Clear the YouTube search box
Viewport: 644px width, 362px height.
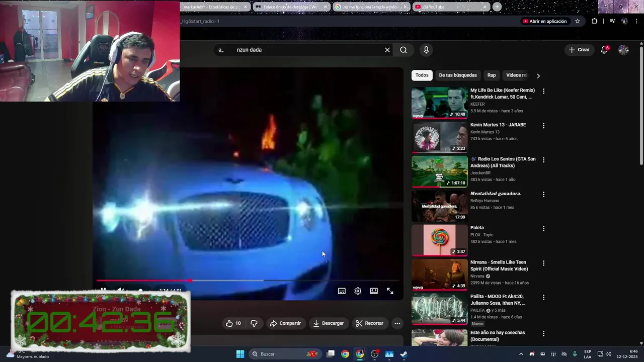tap(387, 50)
